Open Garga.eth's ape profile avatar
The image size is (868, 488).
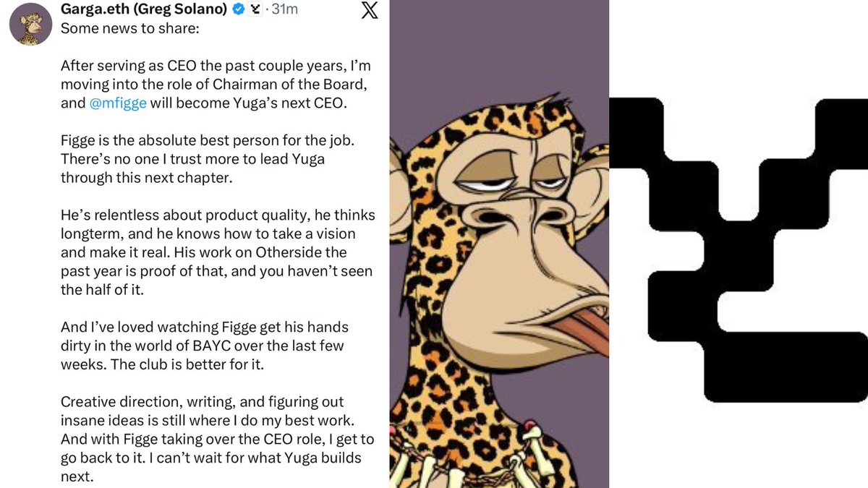(x=30, y=27)
